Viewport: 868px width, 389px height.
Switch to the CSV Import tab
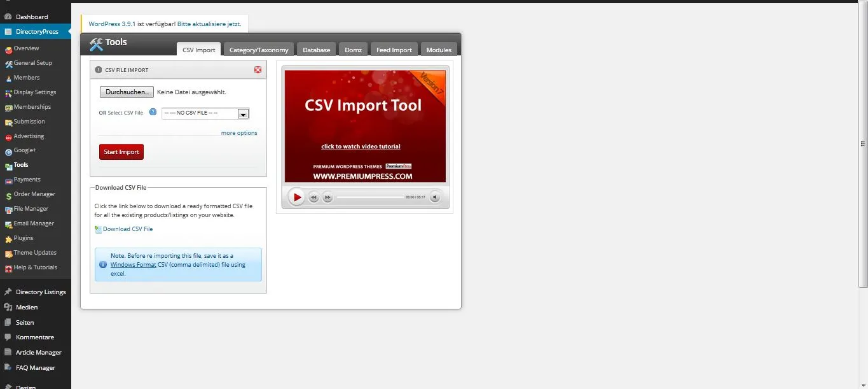point(199,50)
